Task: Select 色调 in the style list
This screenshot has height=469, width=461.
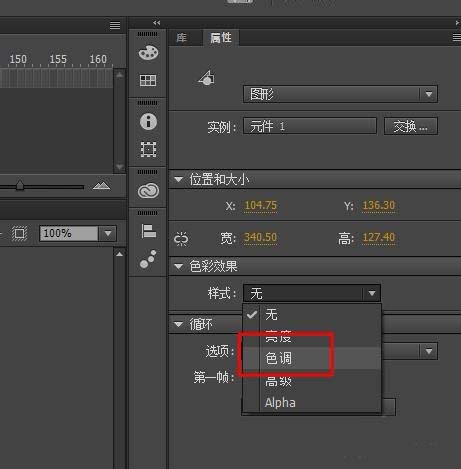Action: click(312, 359)
